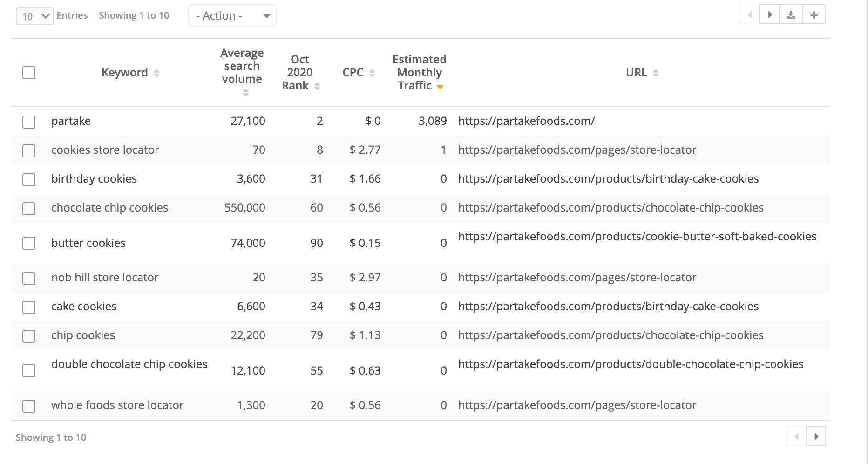868x464 pixels.
Task: Select keyword 'birthday cookies'
Action: click(x=94, y=179)
